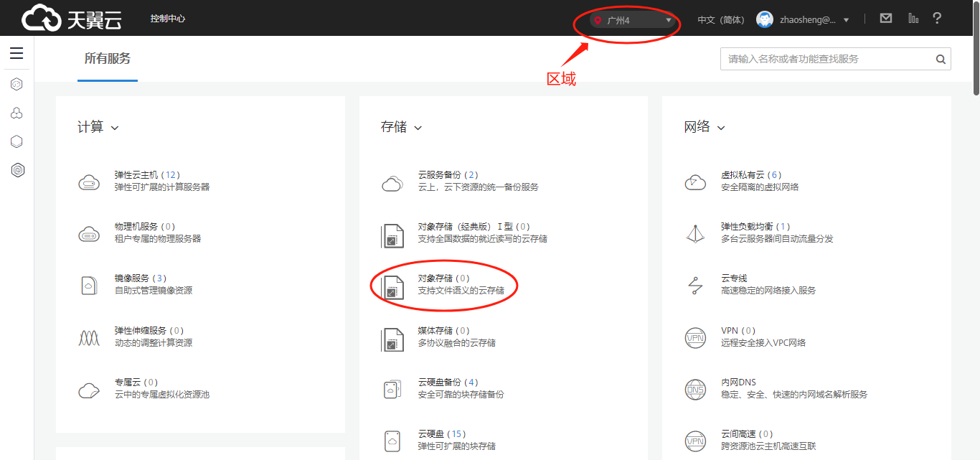Click the 虚拟私有云 cloud icon
Image resolution: width=980 pixels, height=460 pixels.
point(695,182)
